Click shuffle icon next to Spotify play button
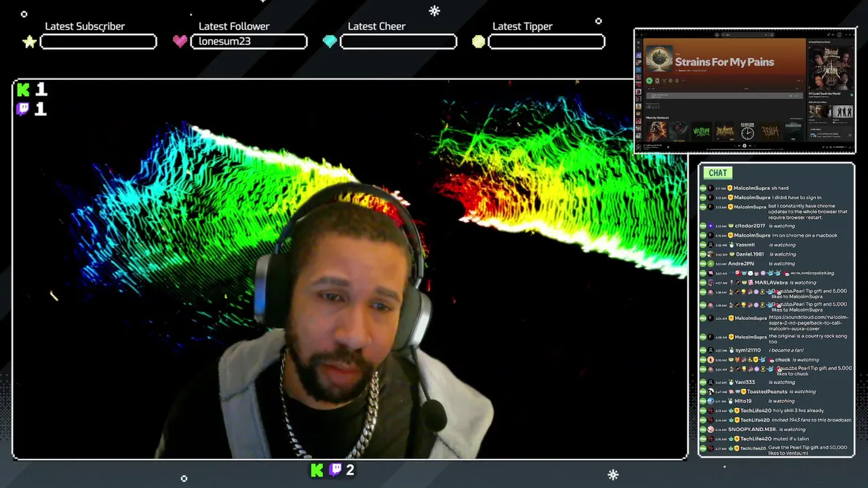Viewport: 868px width, 488px height. pyautogui.click(x=664, y=81)
